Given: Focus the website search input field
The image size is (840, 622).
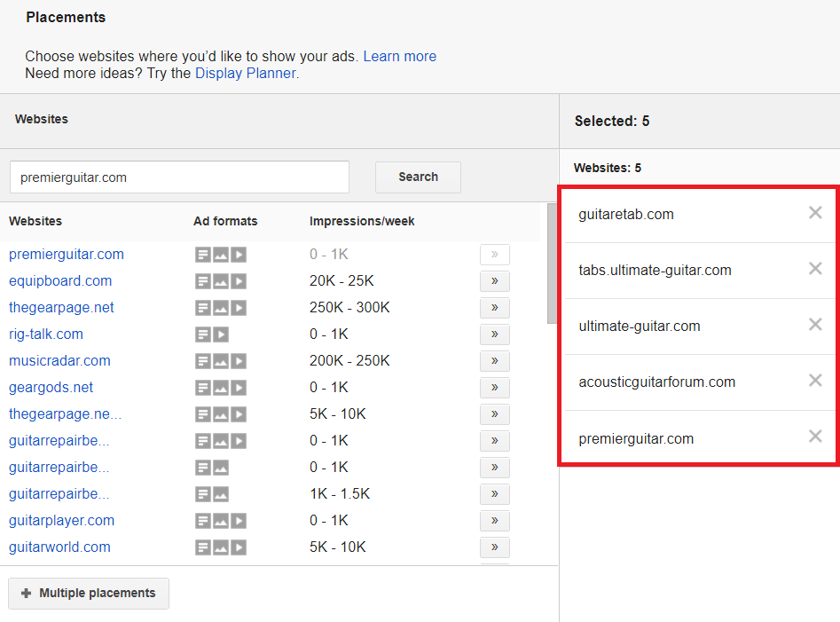Looking at the screenshot, I should click(x=179, y=177).
